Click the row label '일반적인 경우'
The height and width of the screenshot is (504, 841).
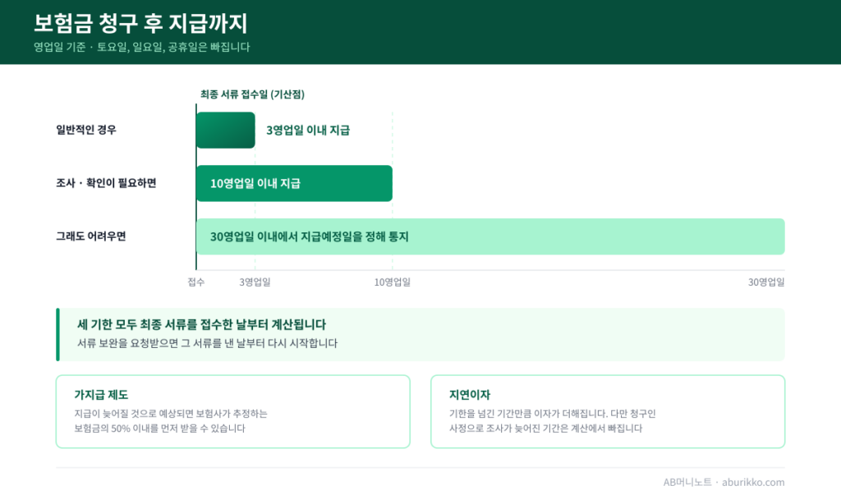pyautogui.click(x=86, y=130)
